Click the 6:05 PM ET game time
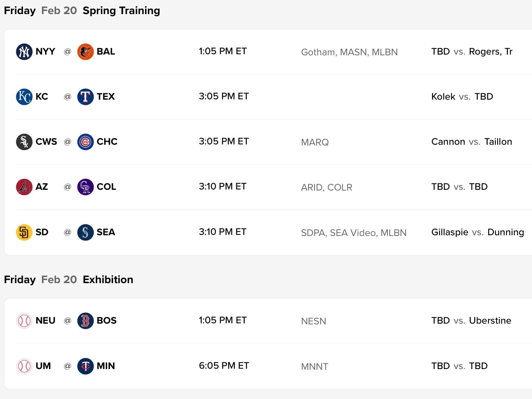This screenshot has width=532, height=399. pyautogui.click(x=224, y=366)
